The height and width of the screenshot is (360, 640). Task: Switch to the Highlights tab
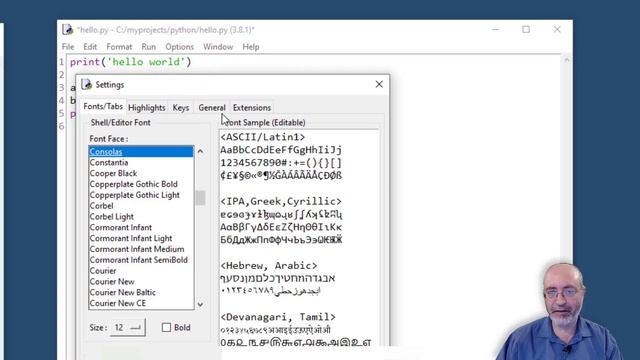(x=147, y=108)
